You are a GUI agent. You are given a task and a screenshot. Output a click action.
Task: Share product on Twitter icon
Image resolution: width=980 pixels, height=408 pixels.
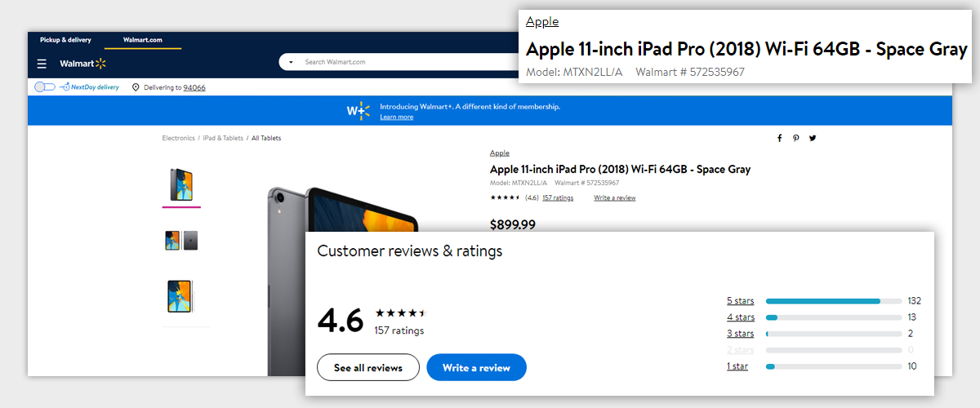point(813,138)
